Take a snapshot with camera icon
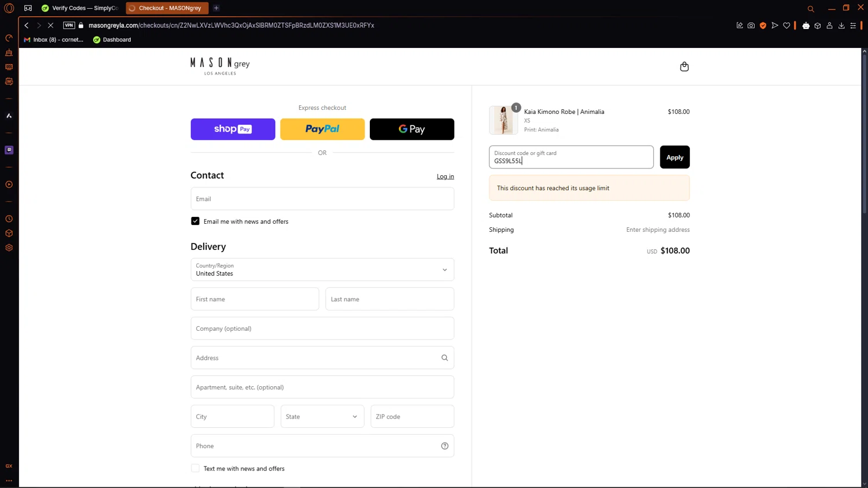868x488 pixels. [751, 25]
